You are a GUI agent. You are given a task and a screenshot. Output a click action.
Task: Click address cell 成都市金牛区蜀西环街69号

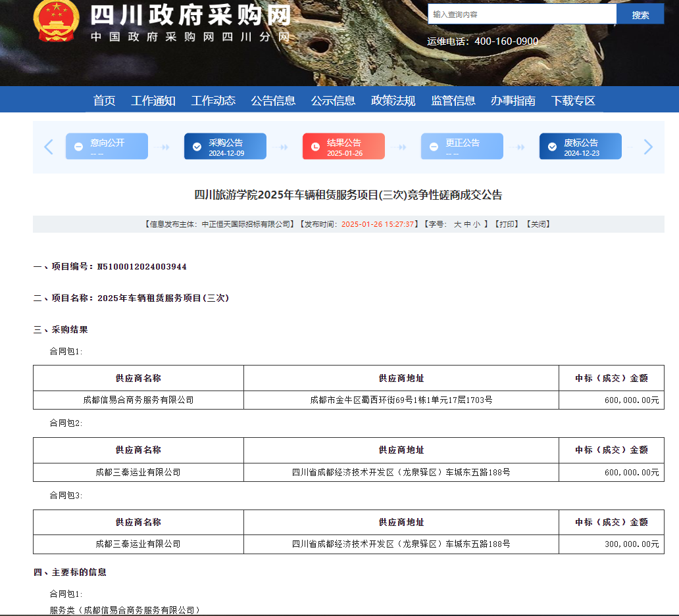tap(401, 400)
